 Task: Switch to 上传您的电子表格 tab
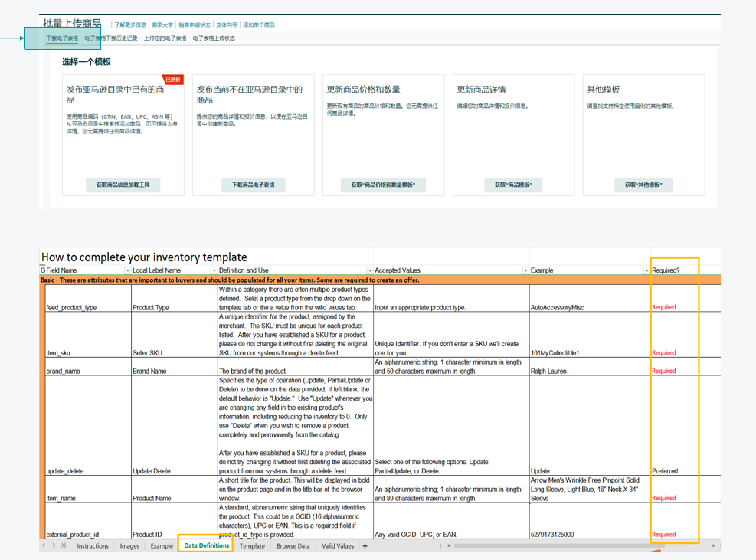165,38
